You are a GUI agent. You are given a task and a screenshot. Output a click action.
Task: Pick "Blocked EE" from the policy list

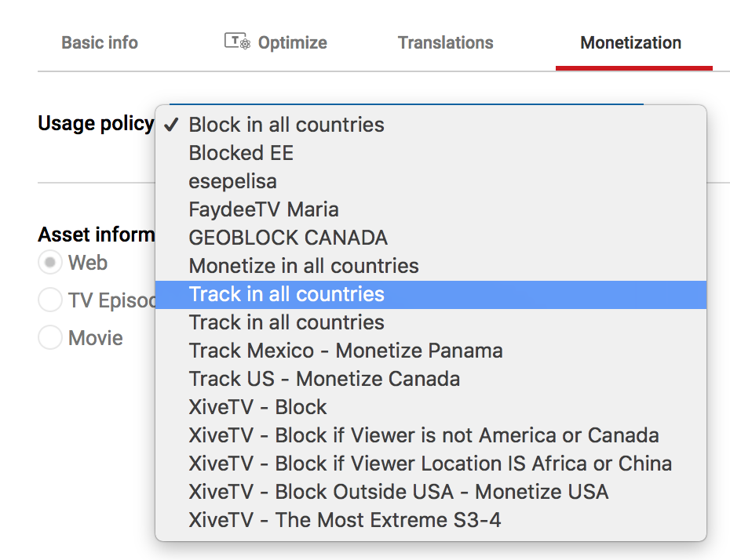tap(241, 153)
